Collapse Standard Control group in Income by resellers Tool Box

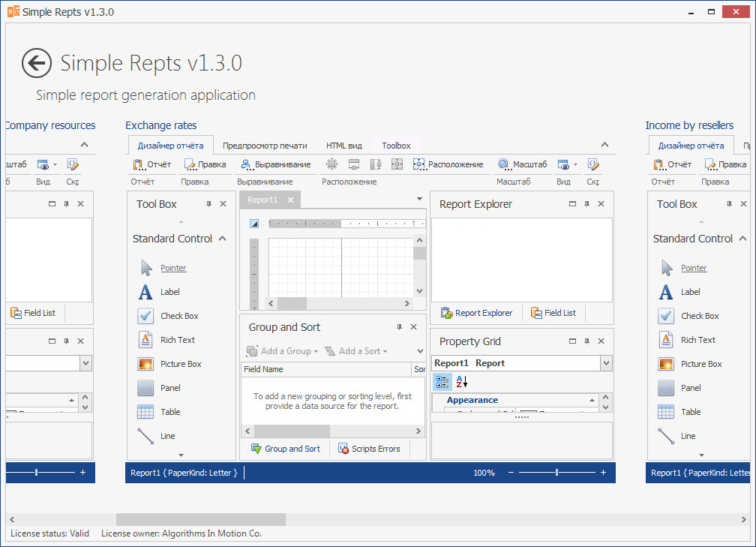point(743,239)
